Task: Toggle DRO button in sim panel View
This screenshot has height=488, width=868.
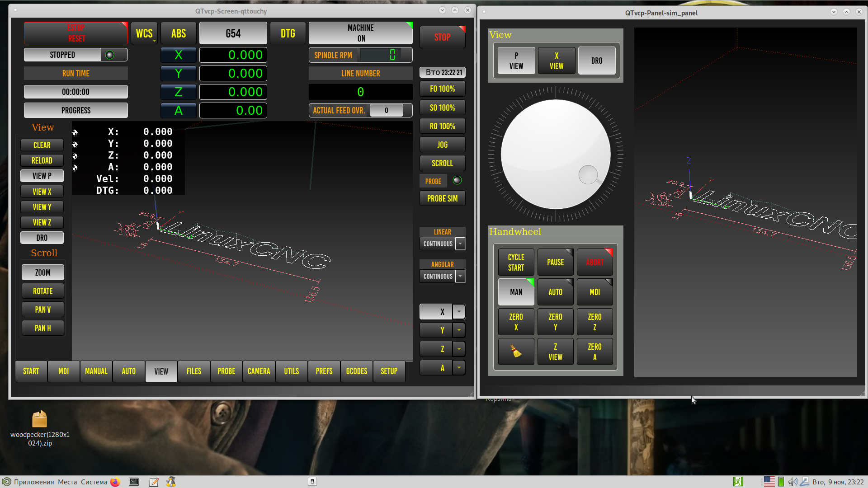Action: 597,61
